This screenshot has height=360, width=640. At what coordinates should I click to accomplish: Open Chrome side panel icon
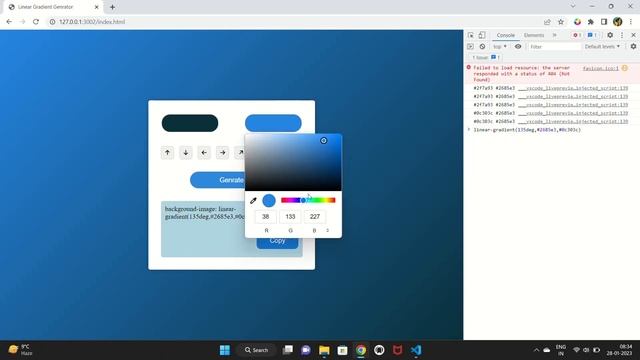coord(604,22)
